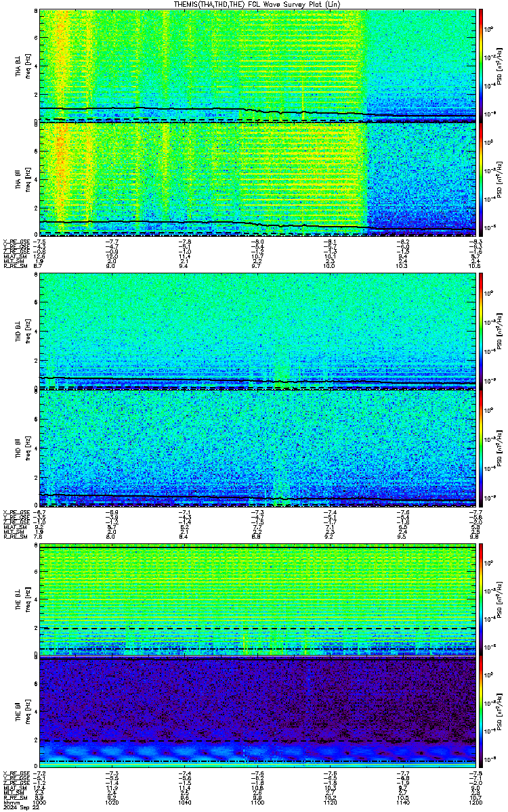The image size is (508, 812).
Task: Click the THE BL spectrogram panel
Action: coord(257,599)
